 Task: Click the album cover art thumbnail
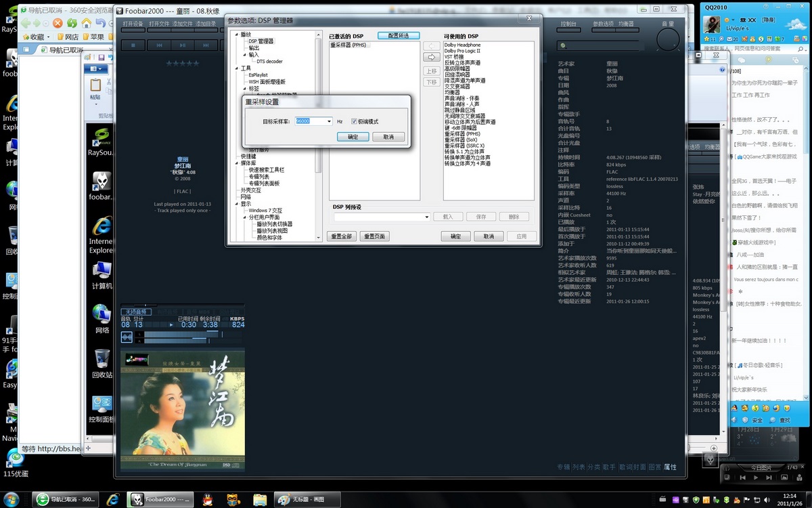click(x=183, y=410)
